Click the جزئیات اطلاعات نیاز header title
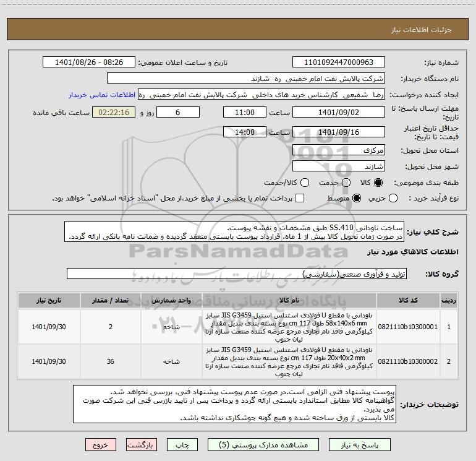The image size is (476, 461). (421, 30)
